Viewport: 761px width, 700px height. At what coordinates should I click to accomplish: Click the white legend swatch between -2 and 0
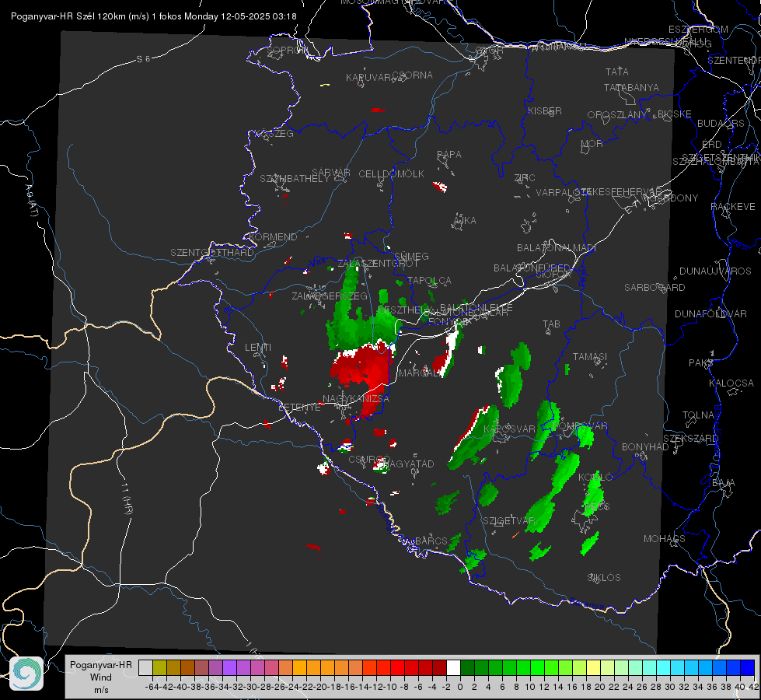pos(453,667)
